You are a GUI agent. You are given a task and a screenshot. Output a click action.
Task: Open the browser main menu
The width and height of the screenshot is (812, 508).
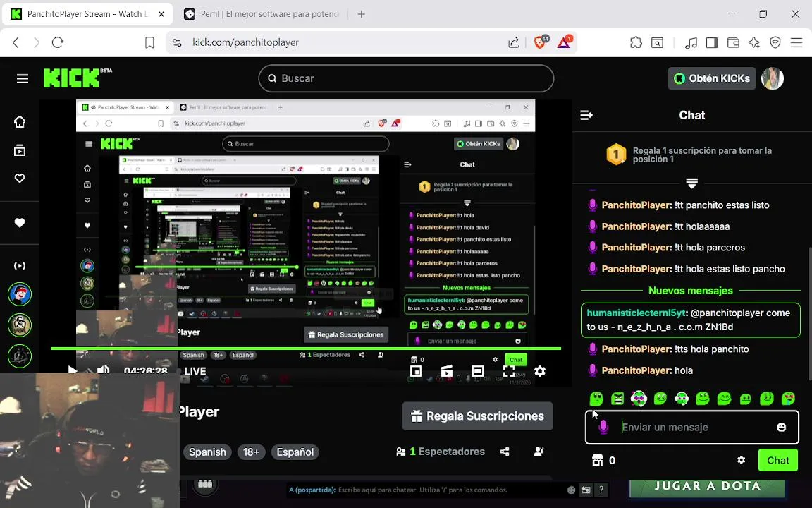[x=796, y=42]
